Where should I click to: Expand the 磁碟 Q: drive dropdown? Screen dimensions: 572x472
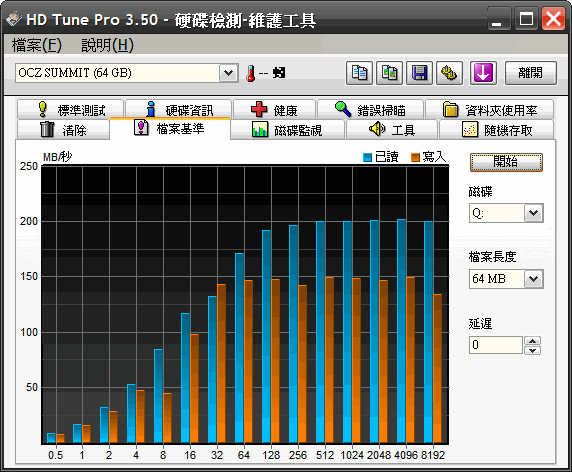click(533, 213)
